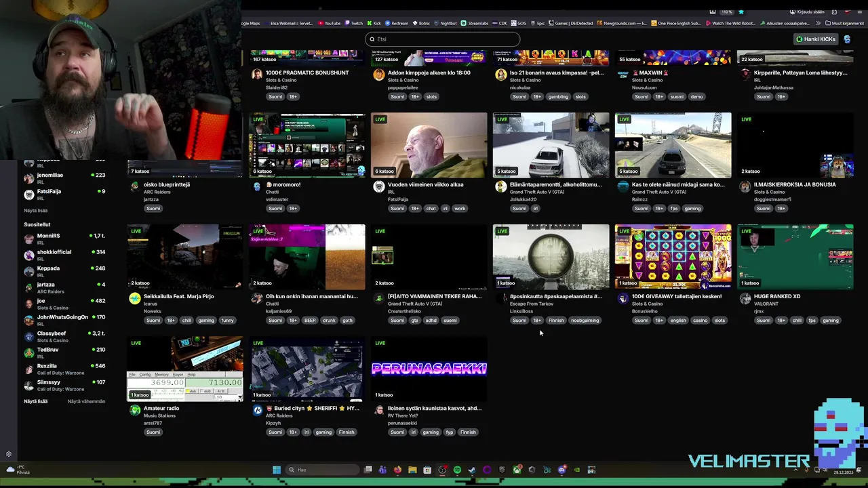The height and width of the screenshot is (488, 868).
Task: Open JohnWhatsGoingOn channel in sidebar
Action: 65,320
